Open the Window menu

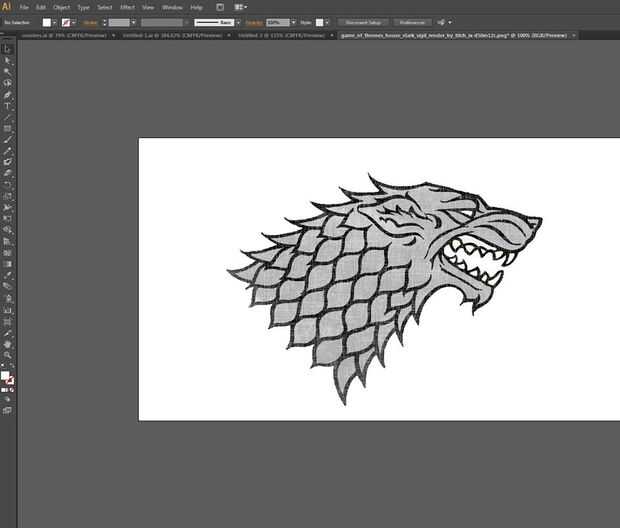(x=172, y=7)
